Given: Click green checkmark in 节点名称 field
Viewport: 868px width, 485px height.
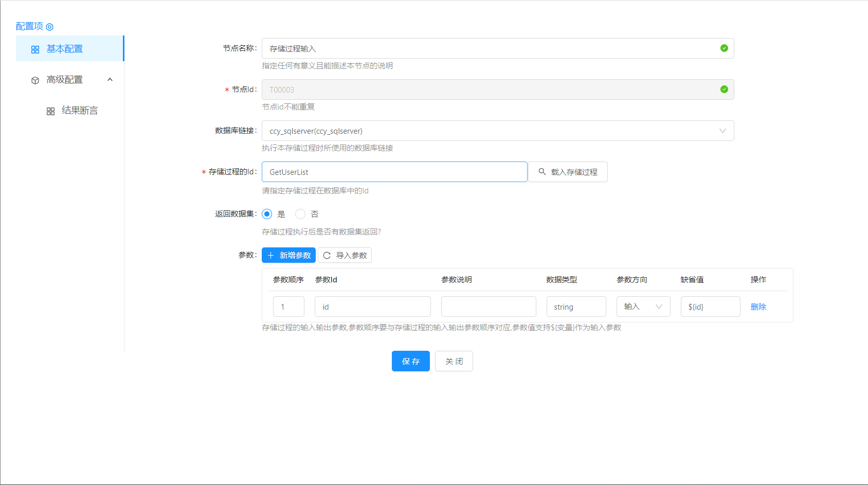Looking at the screenshot, I should pos(724,48).
